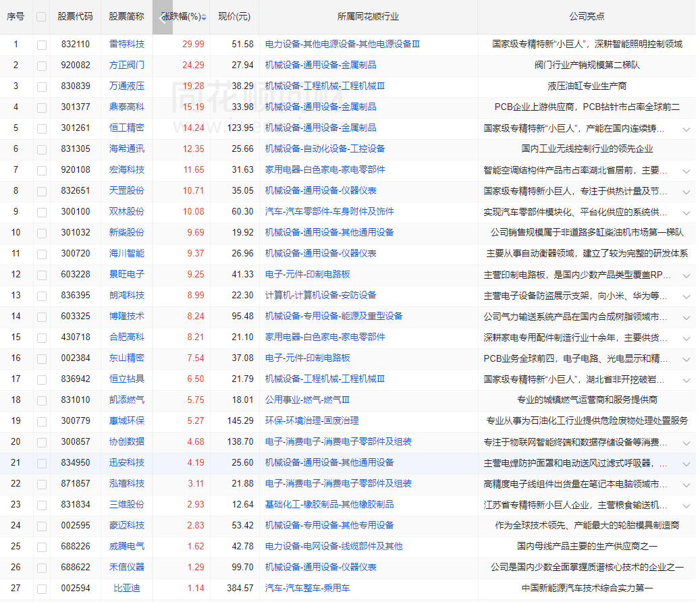700x602 pixels.
Task: Click the price value 145.29
Action: (240, 421)
